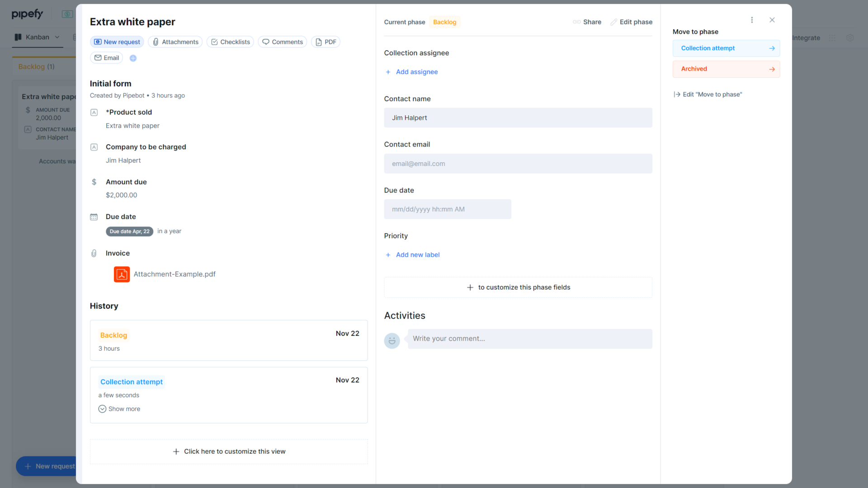868x488 pixels.
Task: Expand Show more under Collection attempt
Action: [x=119, y=408]
